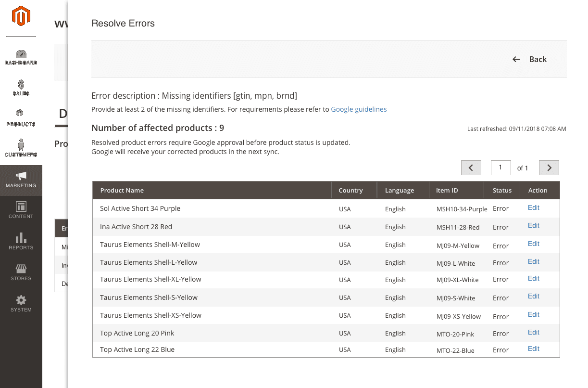Go to the next page of results
The image size is (588, 388).
pyautogui.click(x=549, y=168)
